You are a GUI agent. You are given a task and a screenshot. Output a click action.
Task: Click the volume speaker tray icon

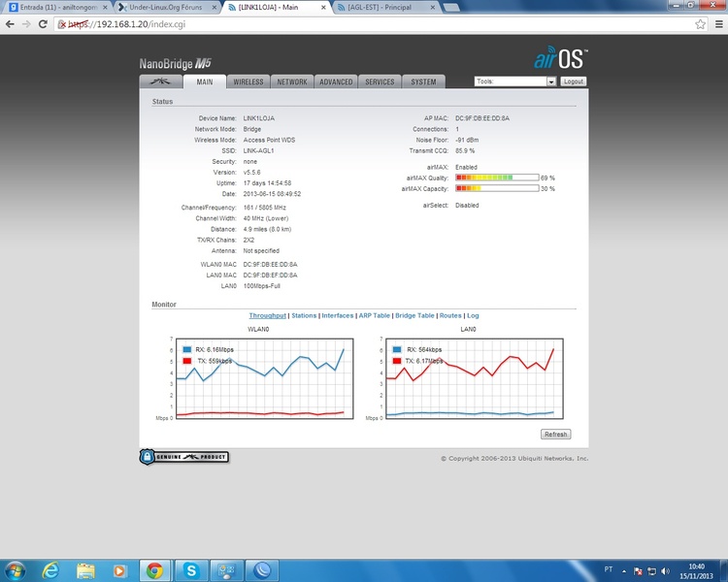(x=665, y=571)
